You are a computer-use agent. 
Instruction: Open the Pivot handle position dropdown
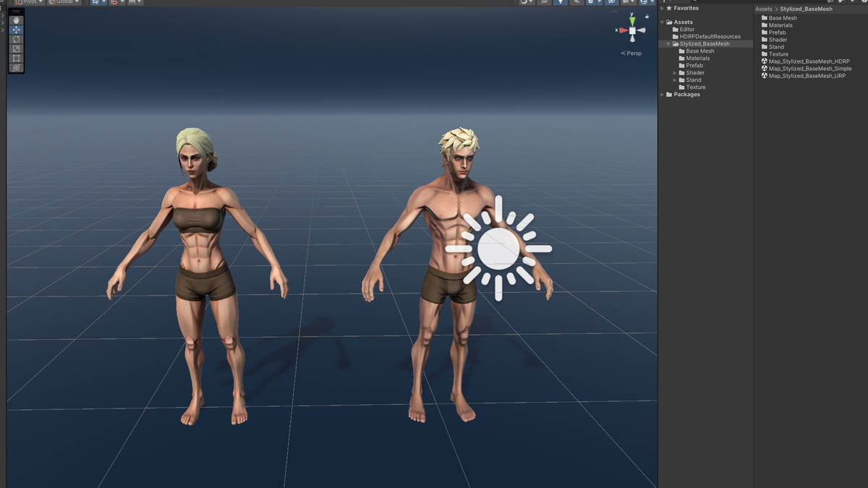click(x=30, y=2)
